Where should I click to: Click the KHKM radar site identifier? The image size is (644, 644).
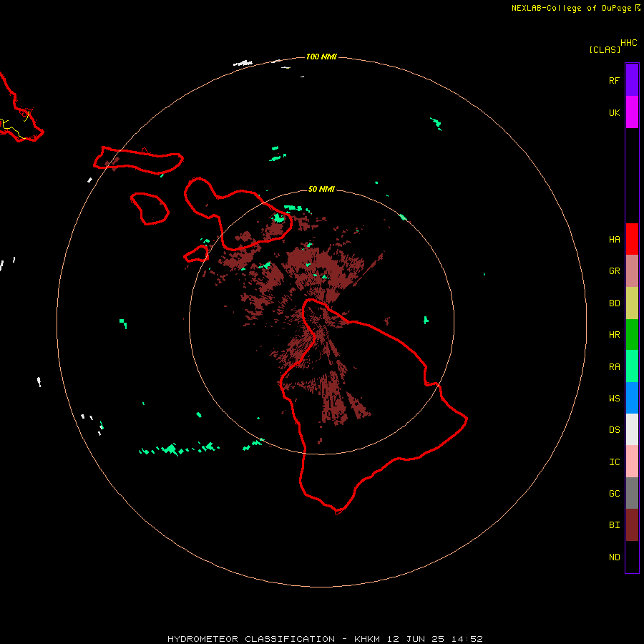(x=367, y=639)
